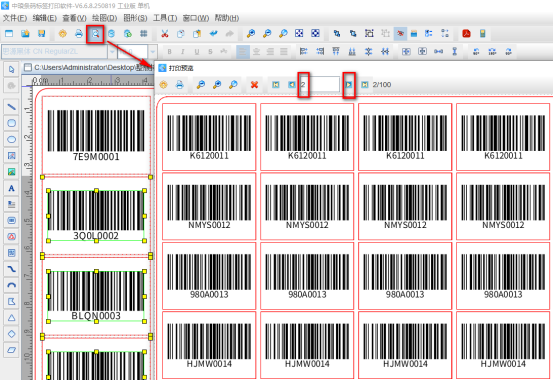This screenshot has height=380, width=554.
Task: Select the line drawing tool
Action: [x=11, y=107]
